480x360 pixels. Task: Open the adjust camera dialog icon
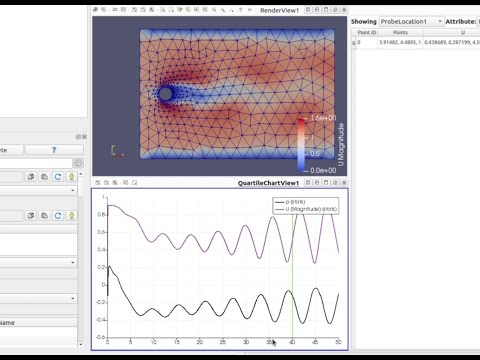[123, 10]
